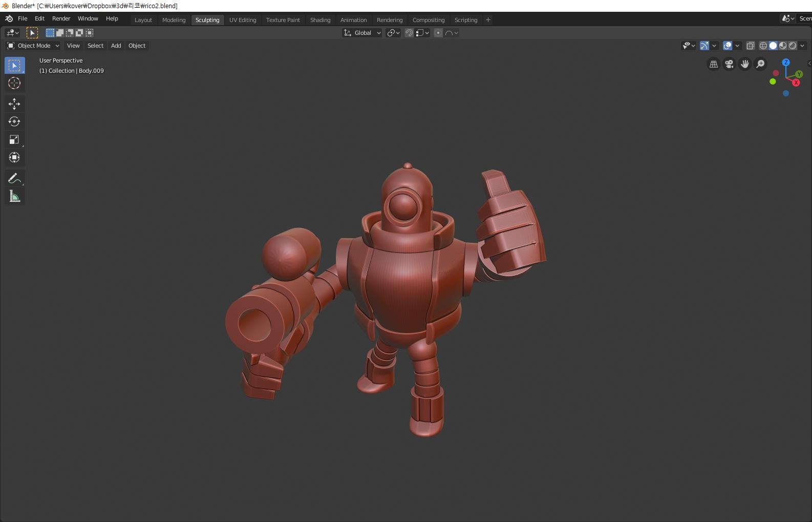The image size is (812, 522).
Task: Select the Select Box tool in left toolbar
Action: coord(14,65)
